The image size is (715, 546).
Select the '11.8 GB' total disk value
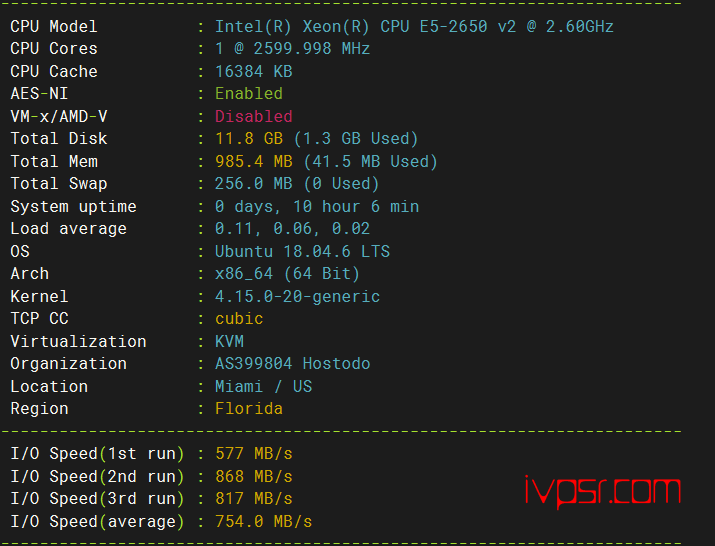coord(249,138)
